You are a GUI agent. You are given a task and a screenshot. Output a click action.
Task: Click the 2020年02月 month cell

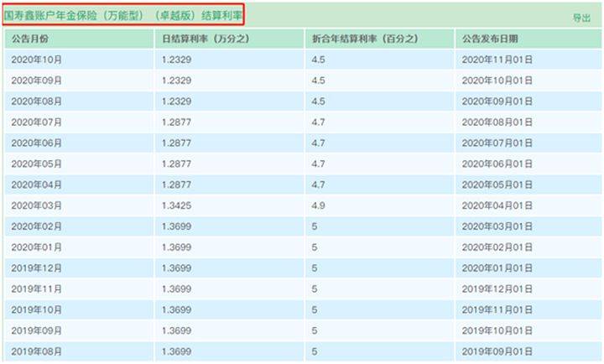click(37, 226)
